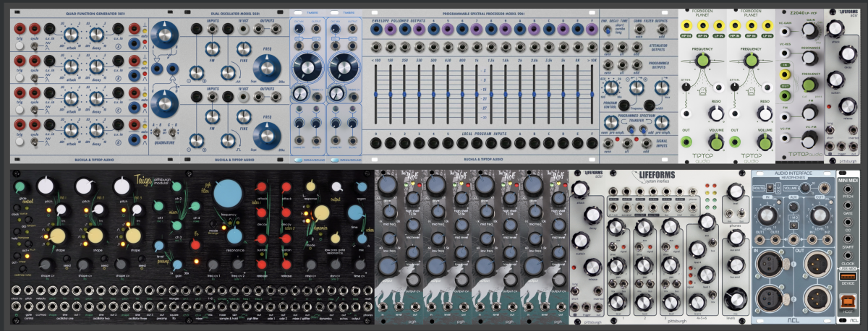Image resolution: width=868 pixels, height=331 pixels.
Task: Click the GAIN knob on Z2040 filter
Action: pyautogui.click(x=810, y=30)
